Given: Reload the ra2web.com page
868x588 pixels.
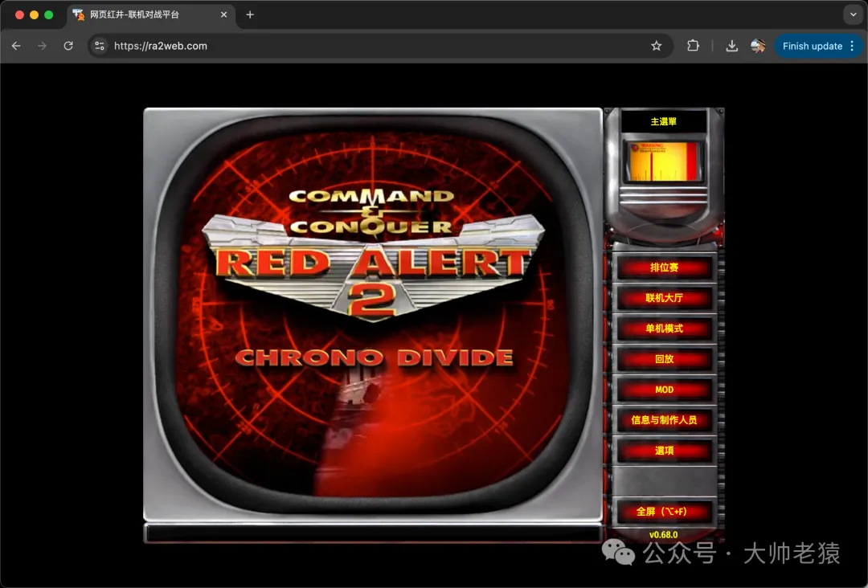Looking at the screenshot, I should [x=68, y=46].
